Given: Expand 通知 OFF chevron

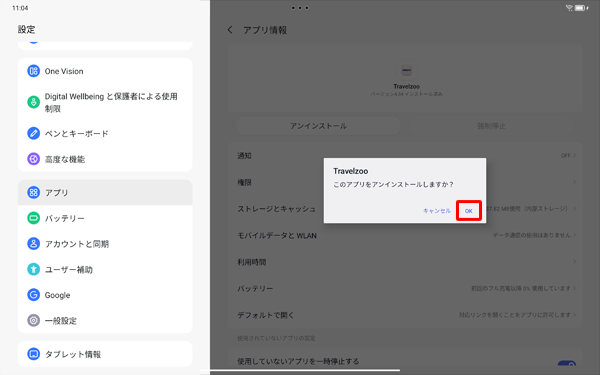Looking at the screenshot, I should [x=574, y=155].
